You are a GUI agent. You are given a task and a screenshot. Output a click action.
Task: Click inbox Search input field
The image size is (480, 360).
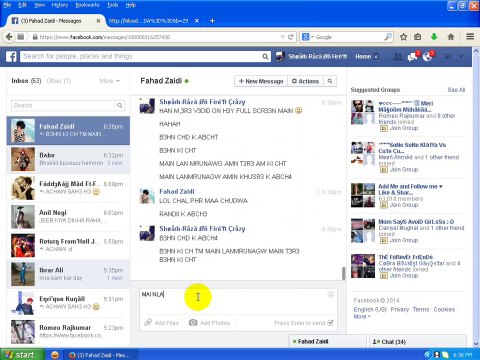63,106
